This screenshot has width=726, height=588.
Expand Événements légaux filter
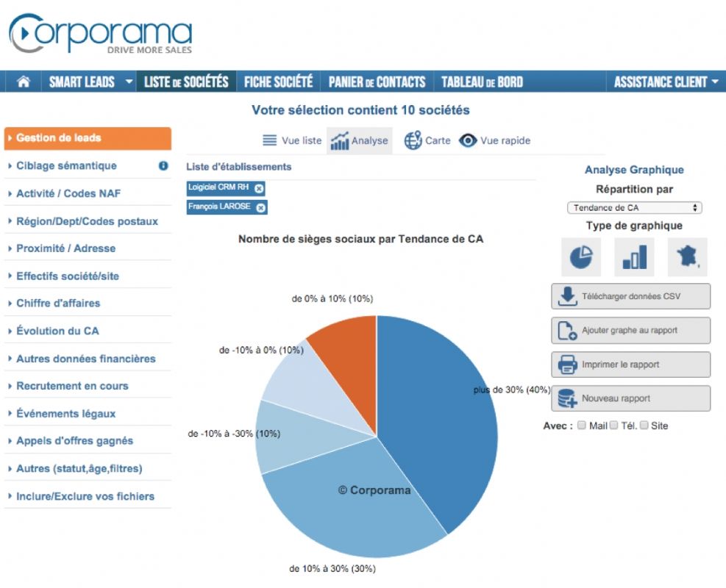coord(65,414)
